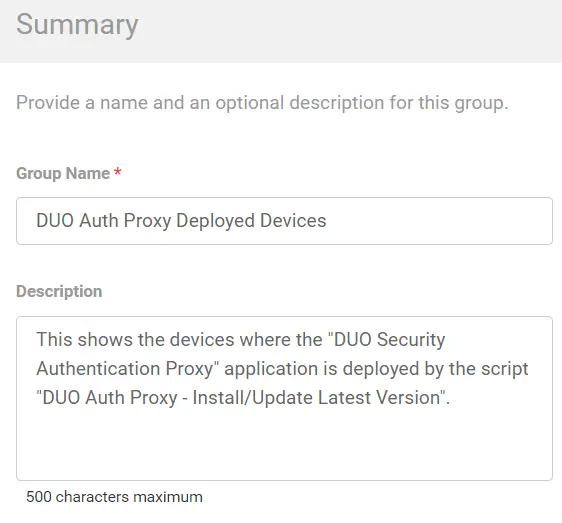This screenshot has width=562, height=523.
Task: Place cursor on 'Auth' in Group Name field
Action: click(x=99, y=220)
